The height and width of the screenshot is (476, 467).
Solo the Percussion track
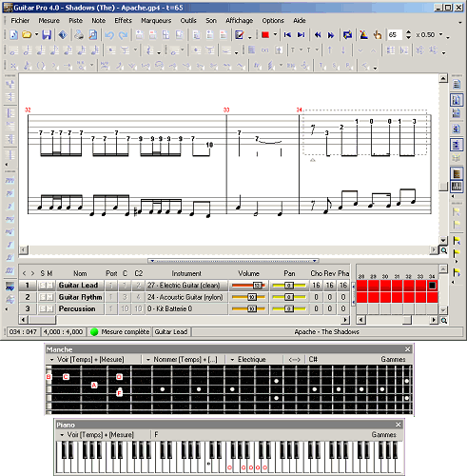[x=43, y=308]
